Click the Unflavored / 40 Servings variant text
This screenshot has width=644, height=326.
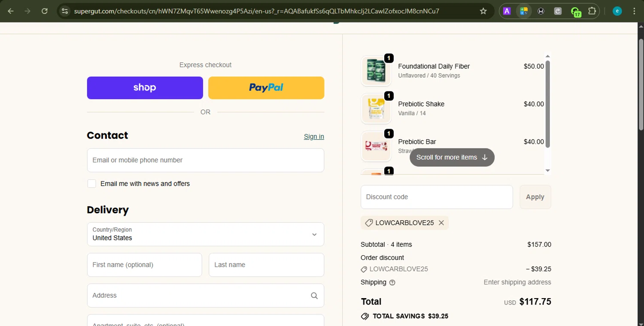[429, 75]
